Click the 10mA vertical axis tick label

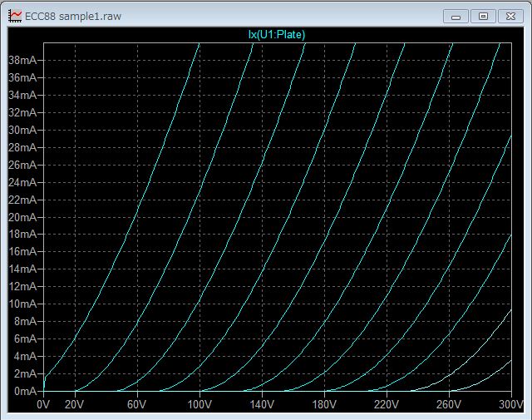coord(22,304)
